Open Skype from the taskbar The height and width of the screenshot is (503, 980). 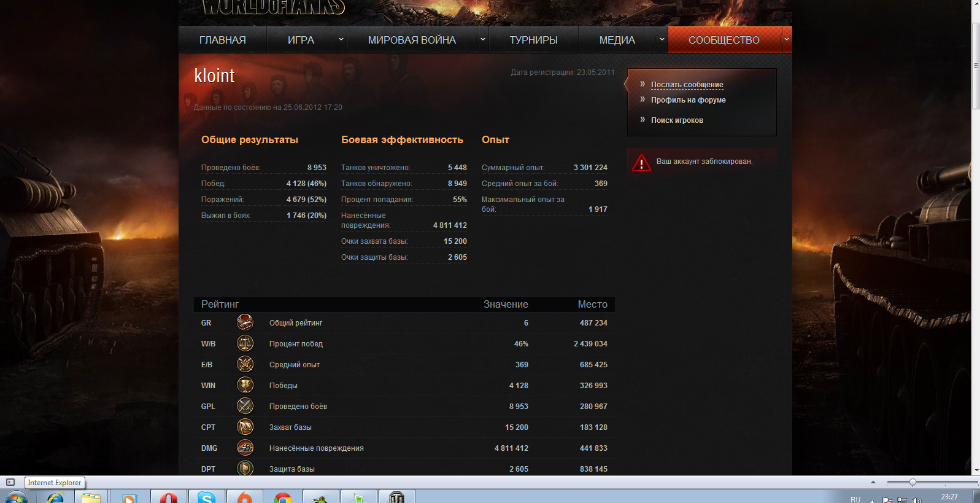(206, 497)
